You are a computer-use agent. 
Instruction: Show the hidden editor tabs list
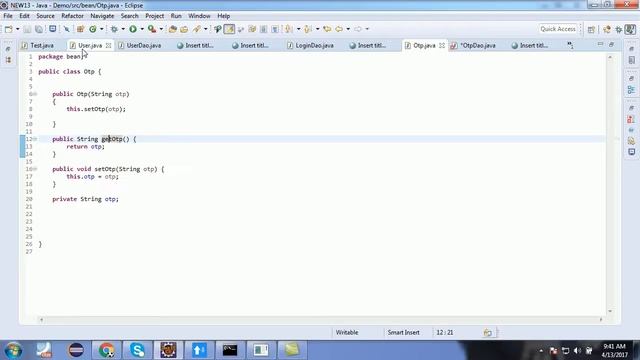point(570,45)
